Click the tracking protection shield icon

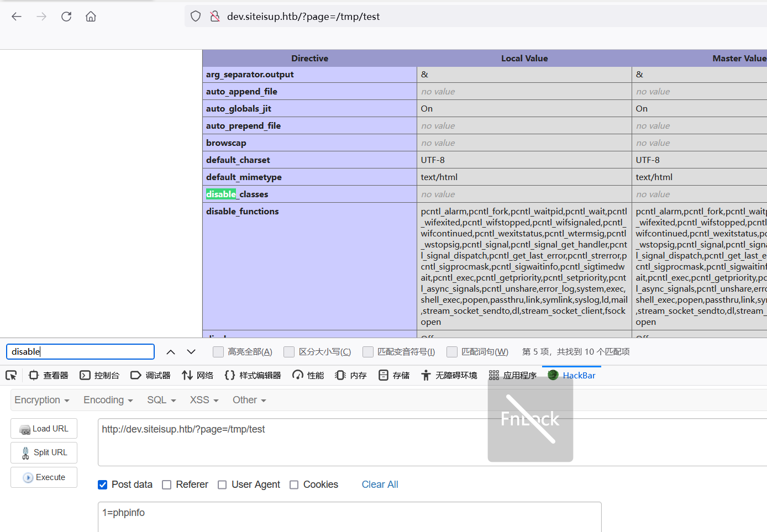(x=196, y=17)
